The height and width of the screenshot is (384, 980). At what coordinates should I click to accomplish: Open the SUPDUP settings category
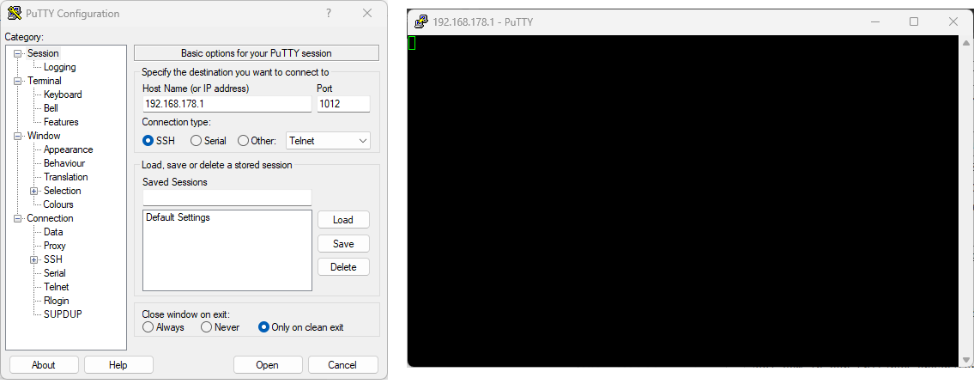coord(63,315)
